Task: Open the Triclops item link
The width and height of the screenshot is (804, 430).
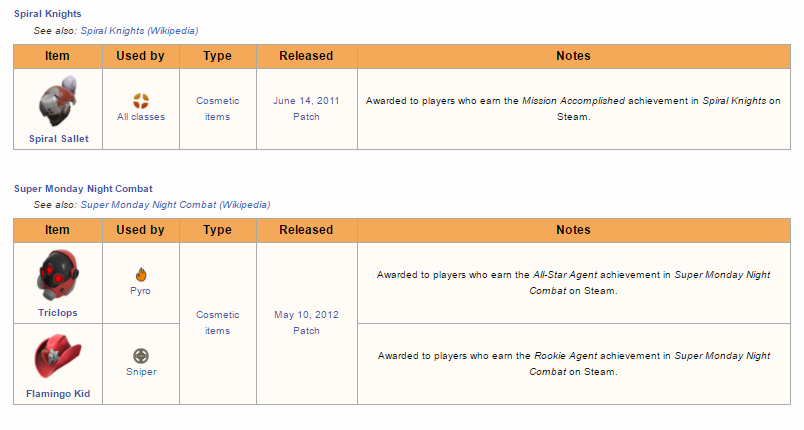Action: point(57,313)
